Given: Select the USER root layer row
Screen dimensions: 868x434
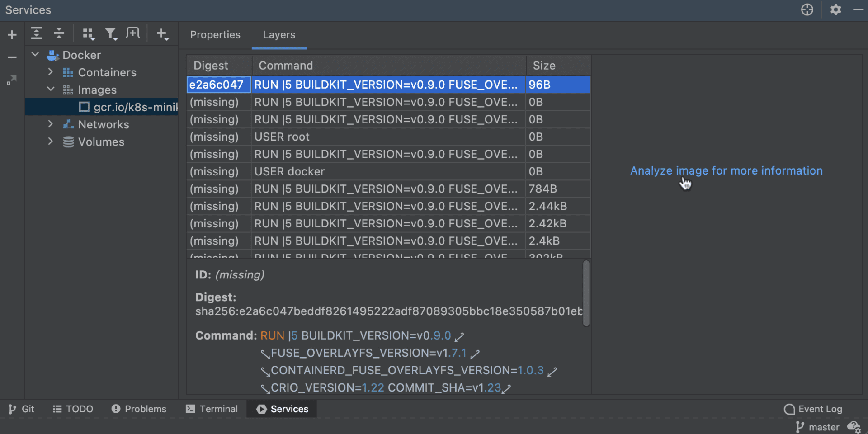Looking at the screenshot, I should (389, 137).
